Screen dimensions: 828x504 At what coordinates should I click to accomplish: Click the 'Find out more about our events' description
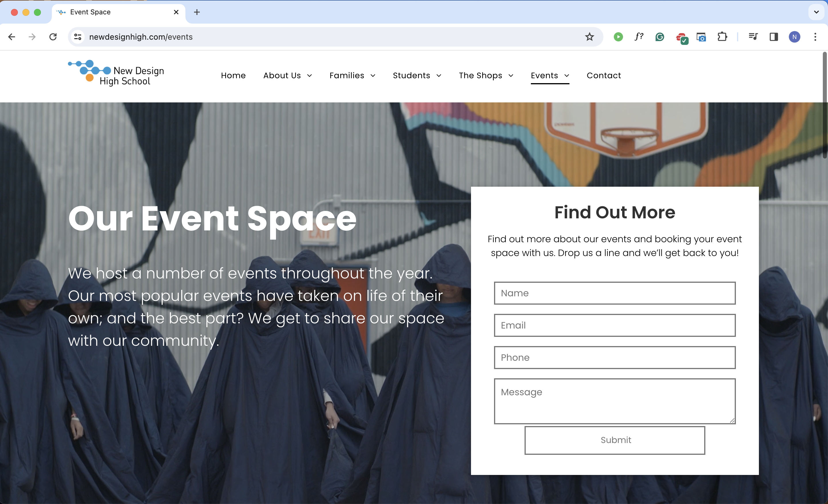pyautogui.click(x=615, y=246)
